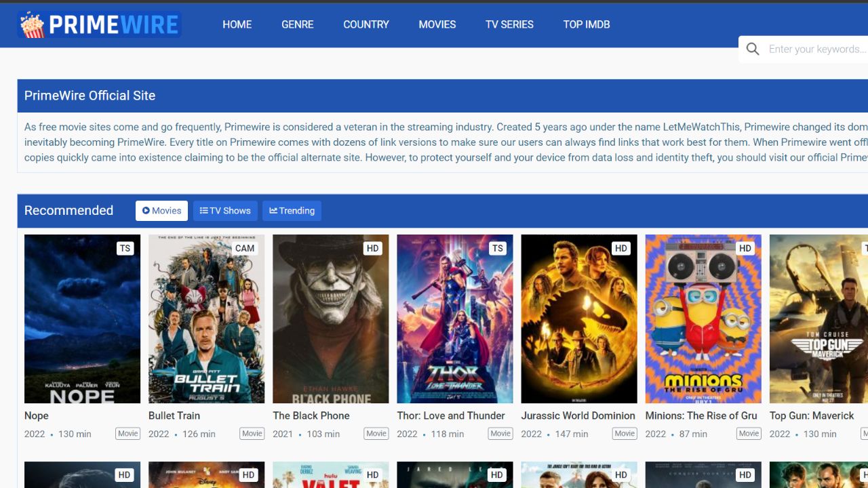Open the Jurassic World Dominion poster
This screenshot has width=868, height=488.
click(x=579, y=319)
